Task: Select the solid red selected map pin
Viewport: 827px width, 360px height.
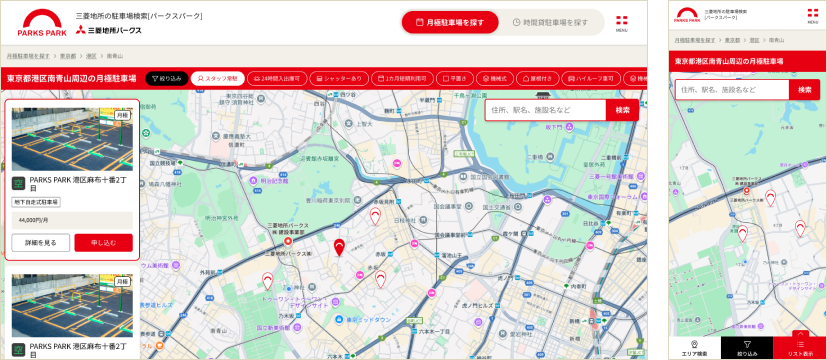Action: [339, 247]
